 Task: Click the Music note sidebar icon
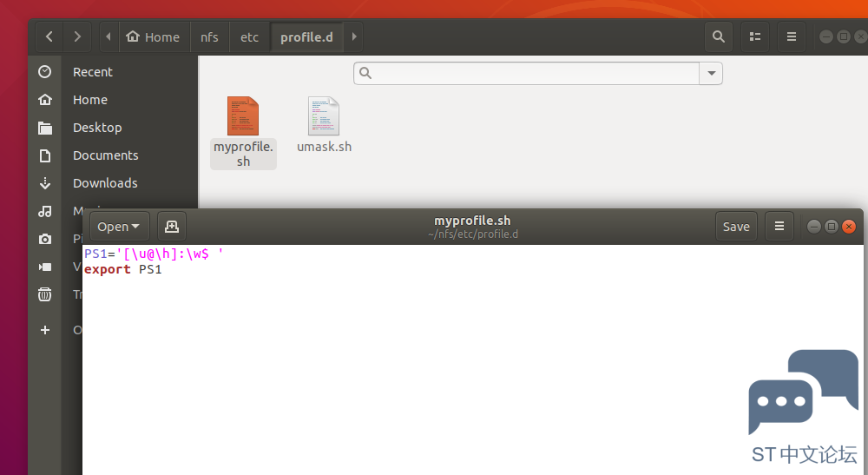[45, 211]
